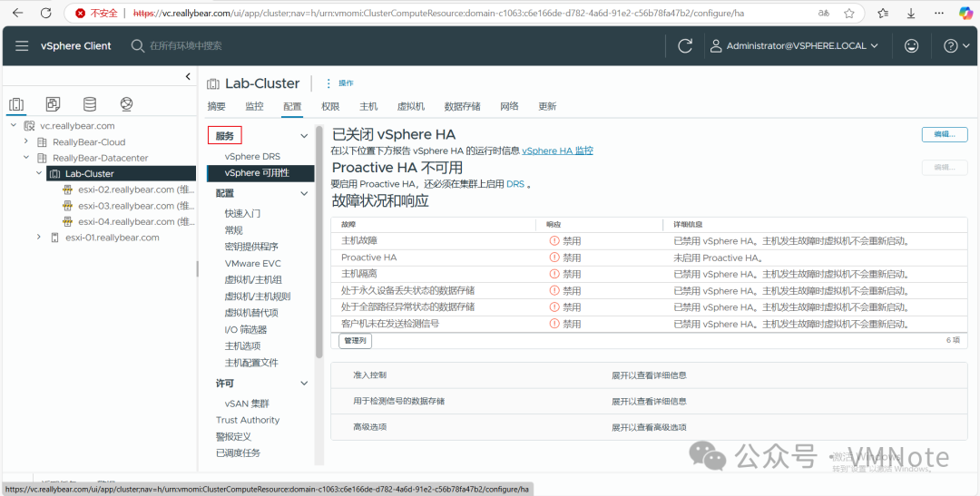Collapse the vc.reallybear.com tree node

click(x=14, y=125)
